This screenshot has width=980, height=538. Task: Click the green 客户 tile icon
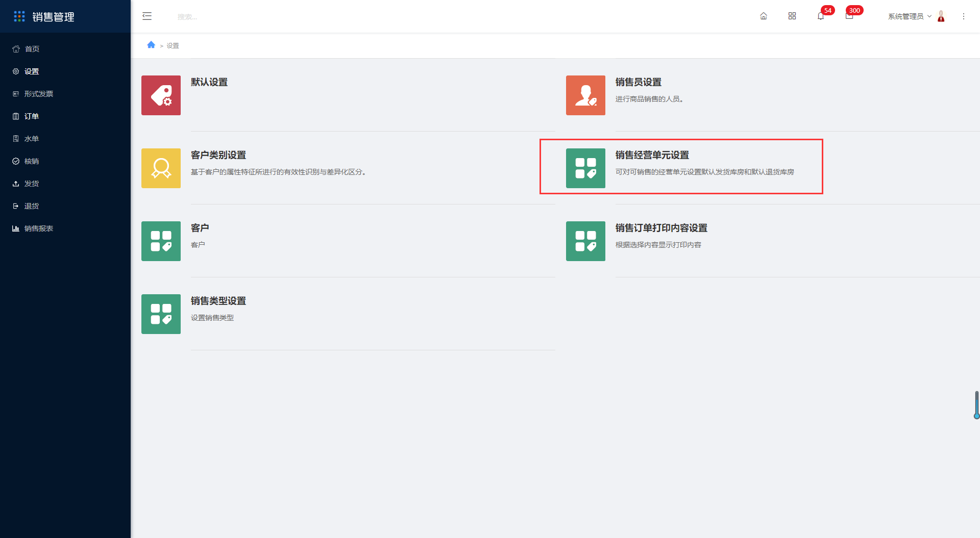pyautogui.click(x=161, y=241)
